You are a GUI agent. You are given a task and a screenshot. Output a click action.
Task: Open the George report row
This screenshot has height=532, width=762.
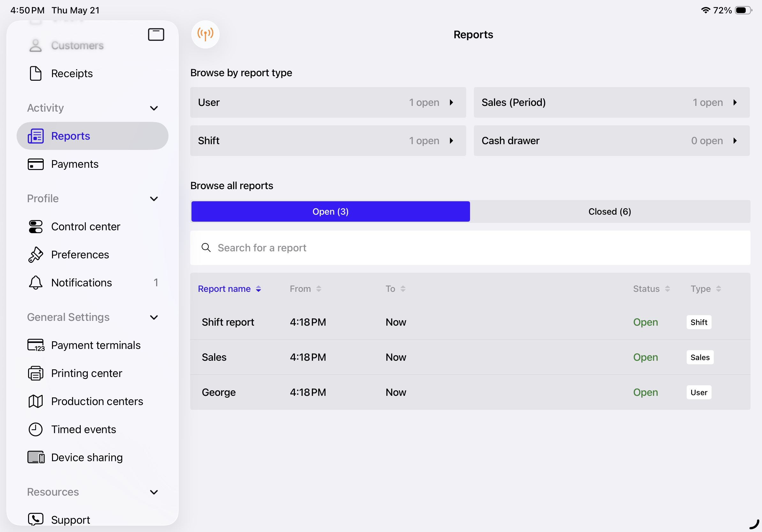tap(470, 392)
